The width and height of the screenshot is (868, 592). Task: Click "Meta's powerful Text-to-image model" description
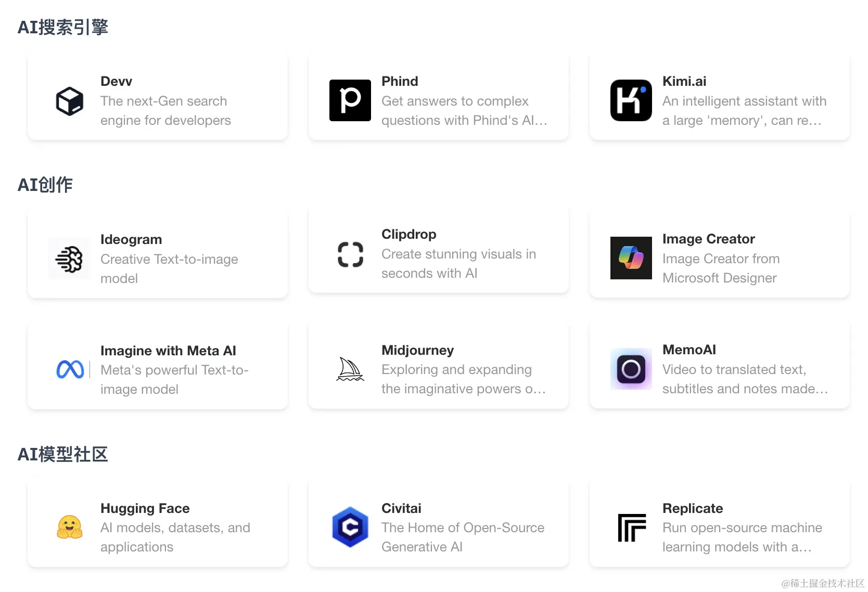point(174,380)
